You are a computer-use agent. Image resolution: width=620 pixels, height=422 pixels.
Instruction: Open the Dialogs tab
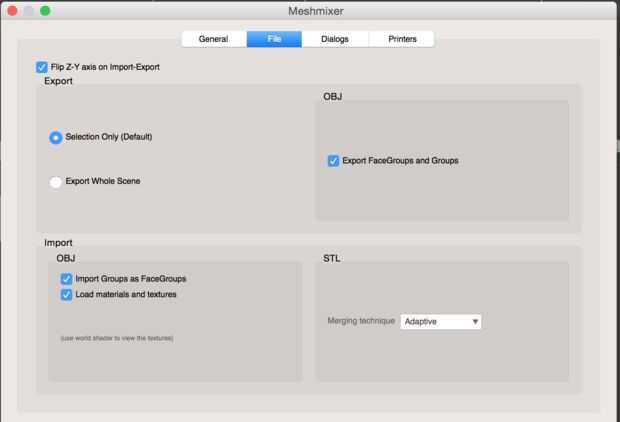[335, 39]
